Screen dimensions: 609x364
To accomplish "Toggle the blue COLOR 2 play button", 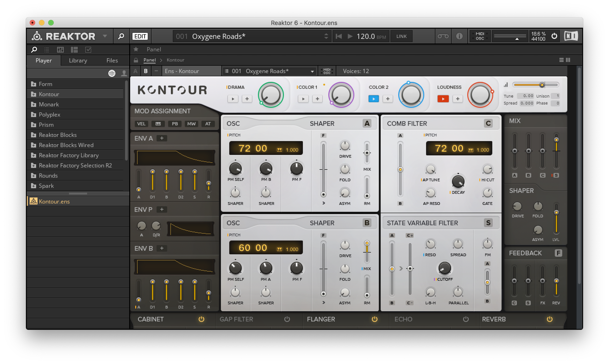I will pos(374,99).
